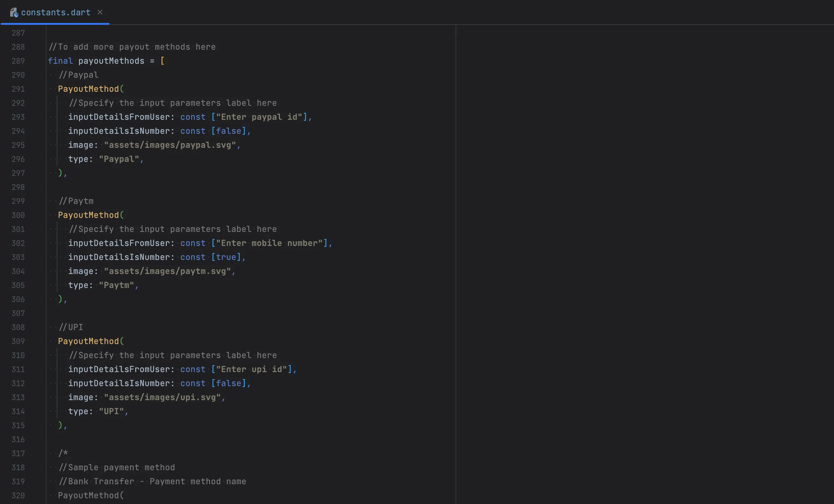
Task: Click inputDetailsIsNumber on line 303
Action: pos(119,257)
